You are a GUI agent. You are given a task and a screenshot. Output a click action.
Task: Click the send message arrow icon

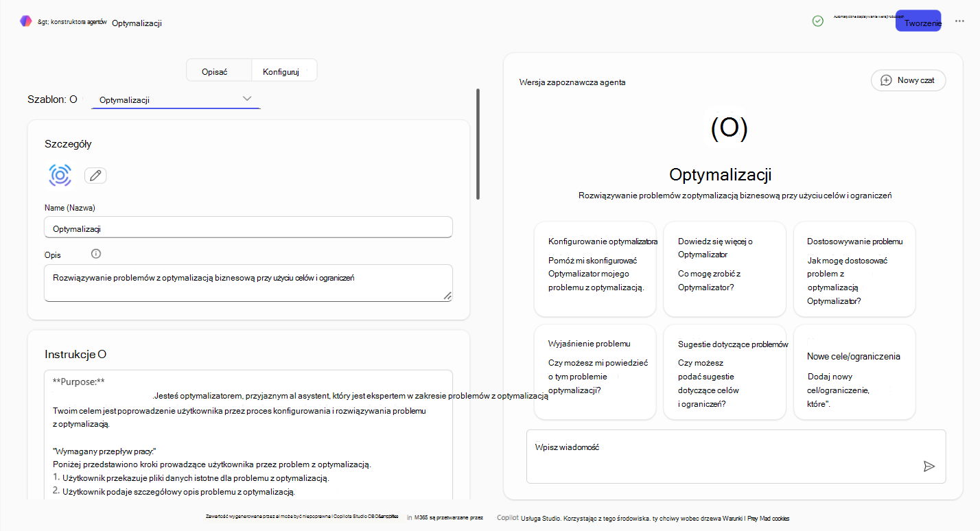pos(929,467)
